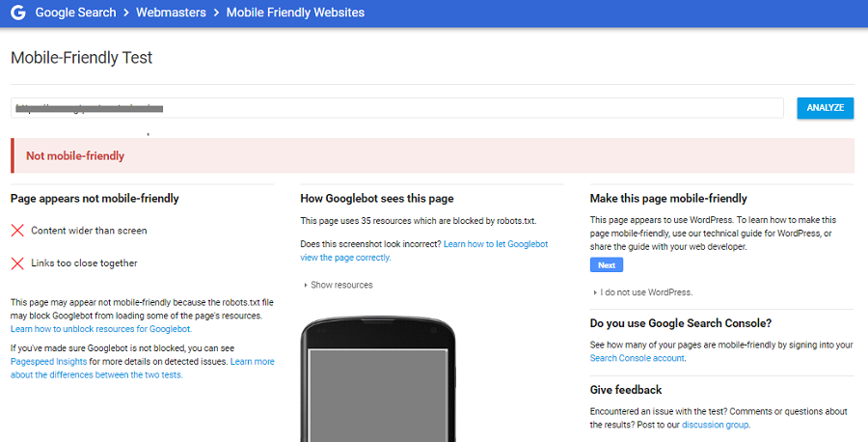Image resolution: width=868 pixels, height=442 pixels.
Task: Click the ANALYZE button
Action: pos(825,108)
